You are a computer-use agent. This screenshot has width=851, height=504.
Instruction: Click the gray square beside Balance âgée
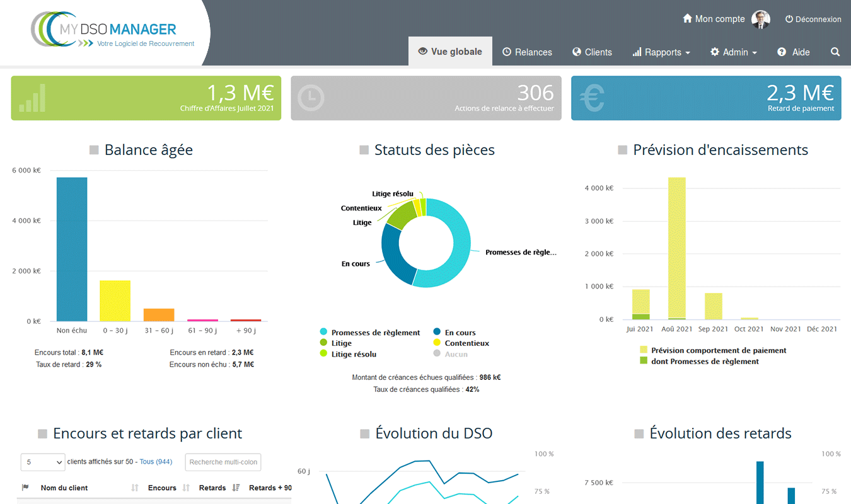94,150
